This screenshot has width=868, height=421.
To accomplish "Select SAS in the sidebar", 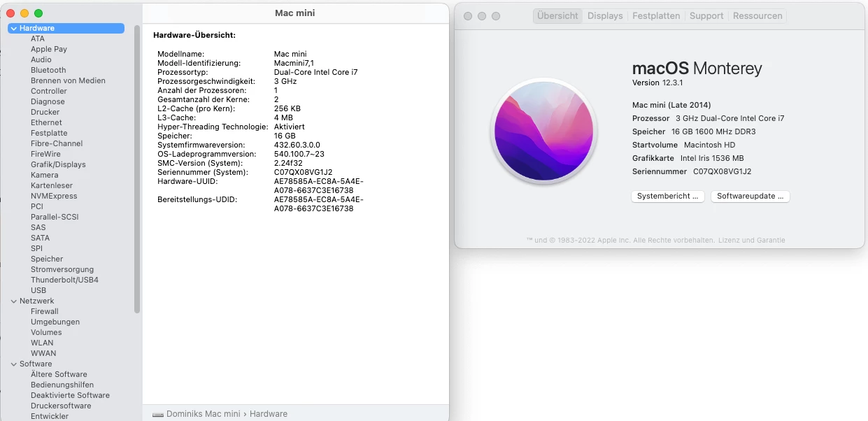I will tap(38, 227).
